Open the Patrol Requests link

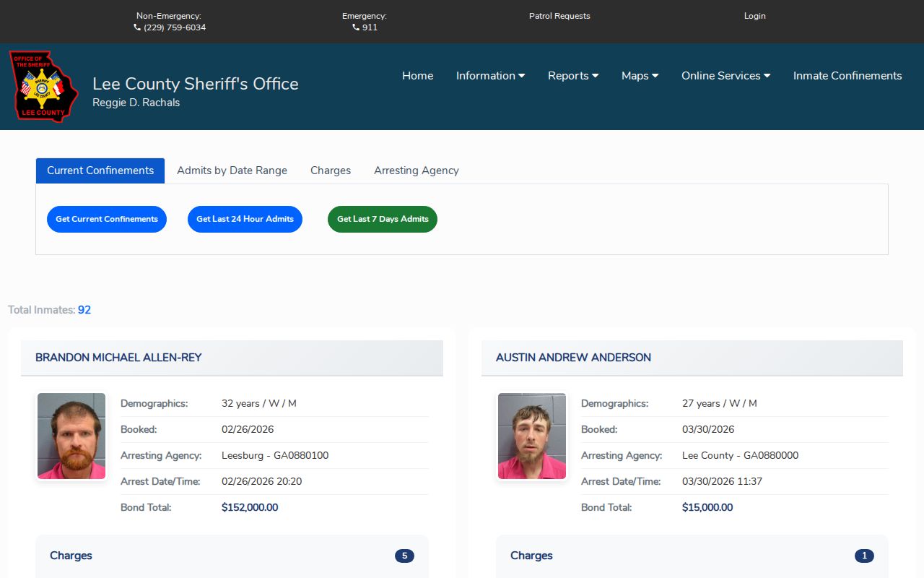559,16
